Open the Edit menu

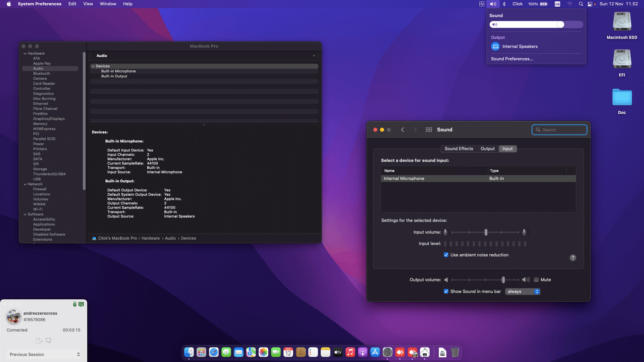pyautogui.click(x=72, y=4)
